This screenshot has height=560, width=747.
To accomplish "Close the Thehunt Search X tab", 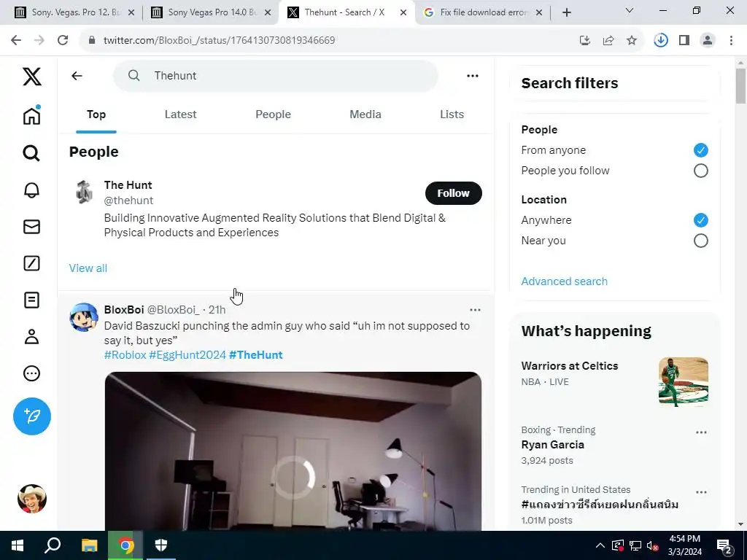I will [403, 12].
